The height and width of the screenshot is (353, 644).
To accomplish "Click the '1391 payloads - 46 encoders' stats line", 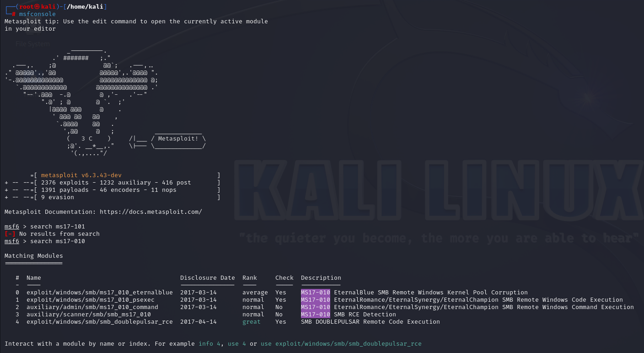I will coord(108,190).
